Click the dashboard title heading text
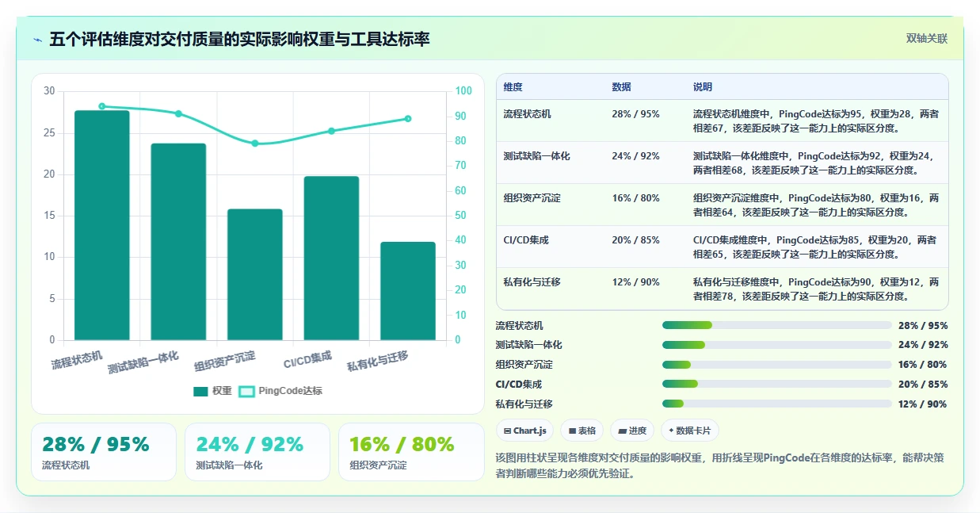The height and width of the screenshot is (513, 980). [239, 39]
